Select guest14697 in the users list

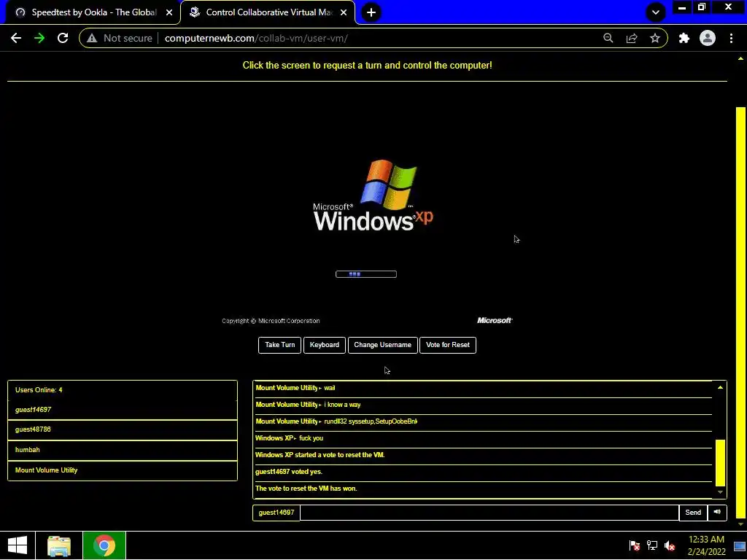pos(123,410)
